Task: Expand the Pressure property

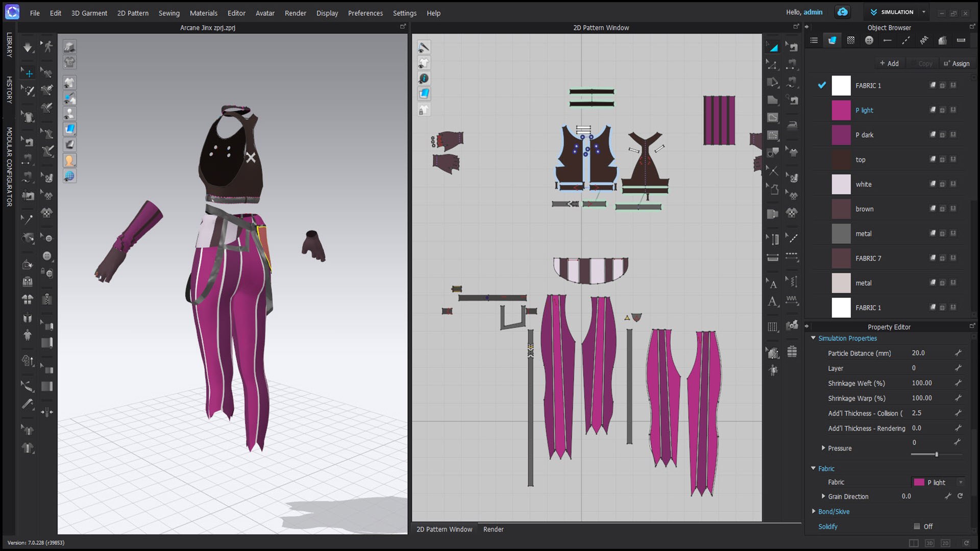Action: [x=823, y=448]
